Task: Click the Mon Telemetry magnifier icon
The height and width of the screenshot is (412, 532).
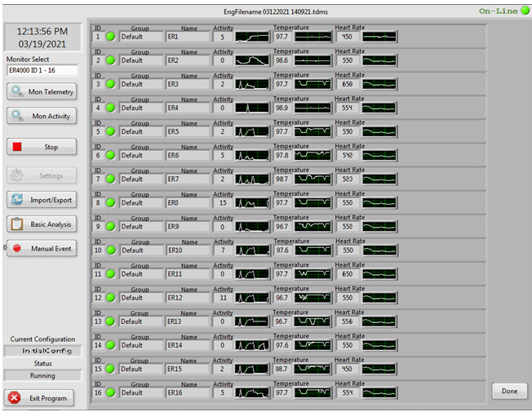Action: pyautogui.click(x=17, y=92)
